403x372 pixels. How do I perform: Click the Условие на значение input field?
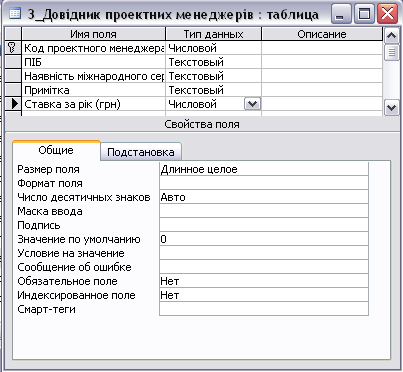pyautogui.click(x=264, y=253)
